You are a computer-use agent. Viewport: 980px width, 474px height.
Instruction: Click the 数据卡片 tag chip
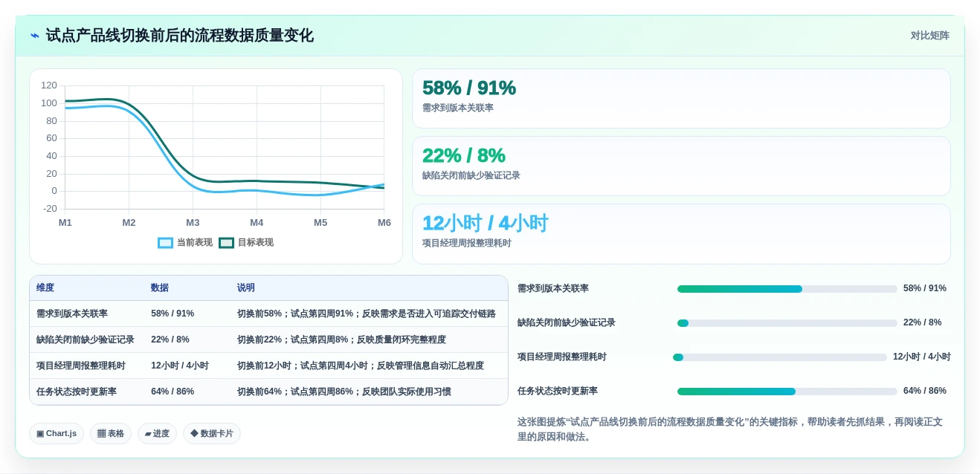pos(212,434)
